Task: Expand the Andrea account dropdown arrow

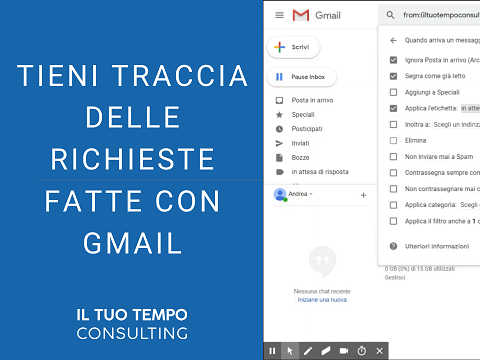Action: [311, 194]
